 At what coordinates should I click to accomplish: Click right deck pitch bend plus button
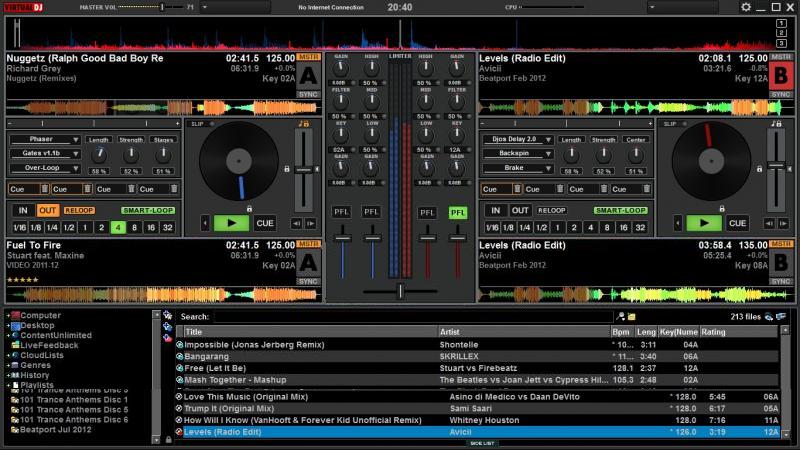(783, 223)
